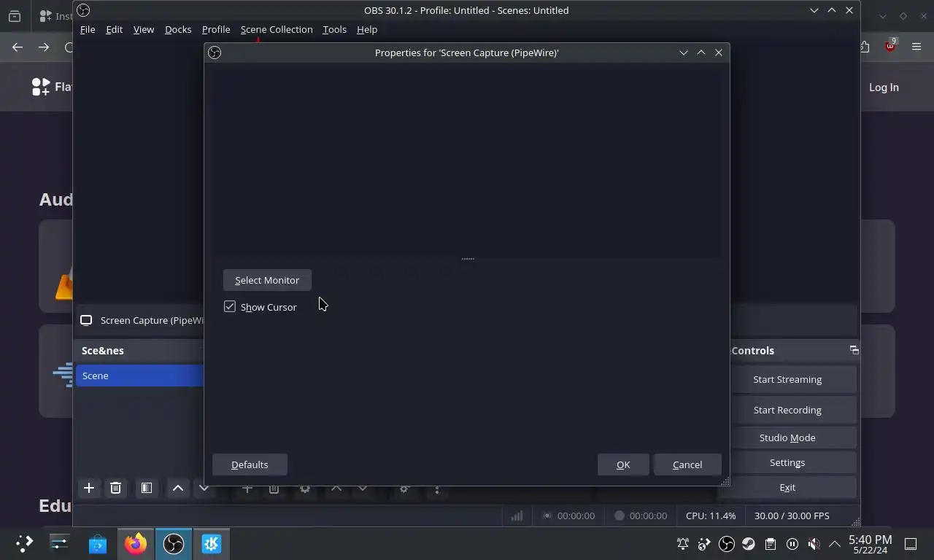This screenshot has height=560, width=934.
Task: Click Log In link on Flathub page
Action: tap(884, 87)
